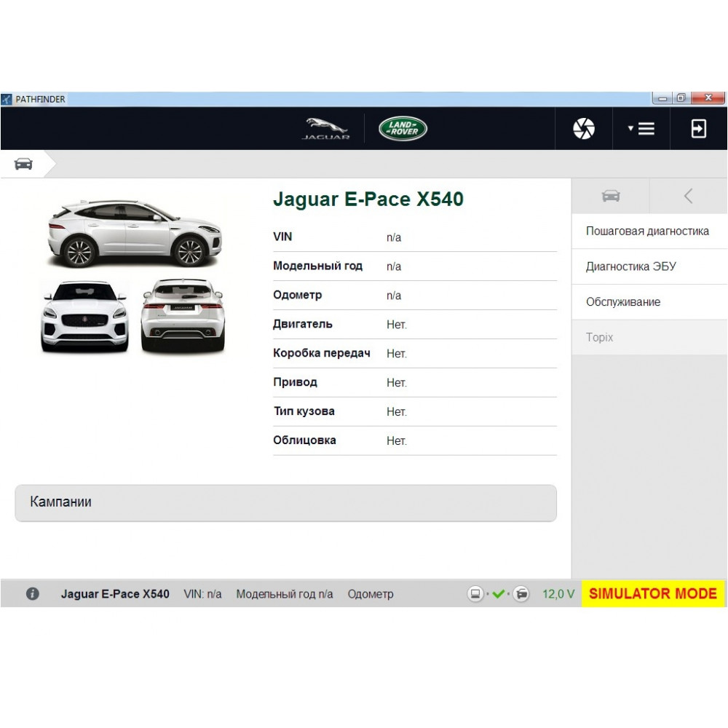Click the vehicle connection status icon
The width and height of the screenshot is (728, 728).
521,594
